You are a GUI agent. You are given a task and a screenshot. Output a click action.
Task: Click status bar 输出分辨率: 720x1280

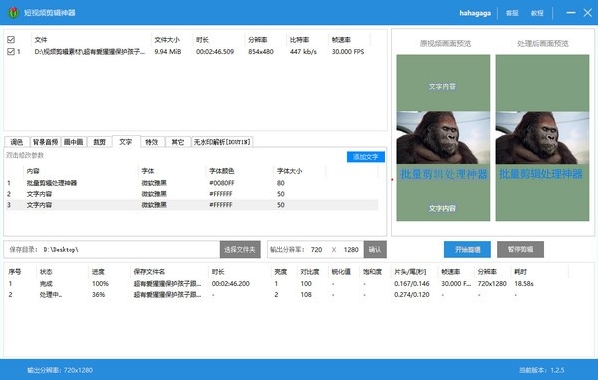(60, 370)
